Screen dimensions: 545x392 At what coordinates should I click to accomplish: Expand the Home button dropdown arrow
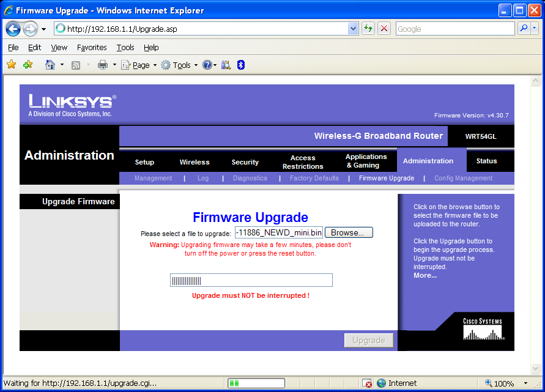(62, 65)
